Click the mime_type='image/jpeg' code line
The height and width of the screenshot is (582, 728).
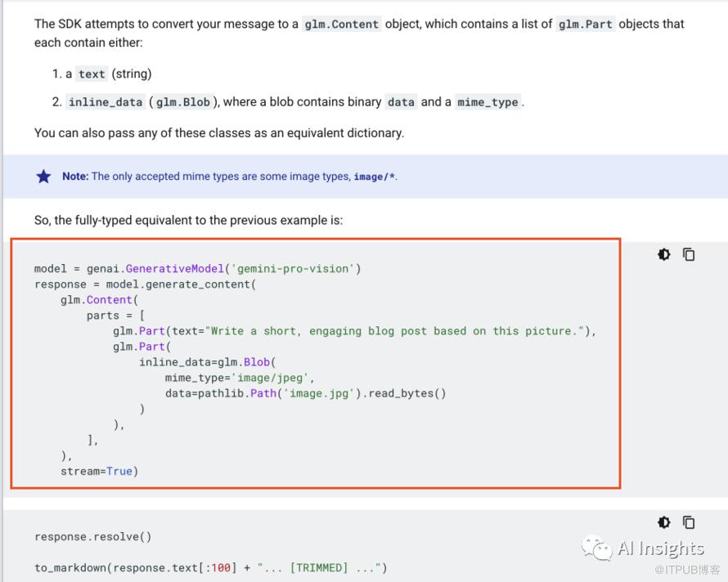[240, 378]
